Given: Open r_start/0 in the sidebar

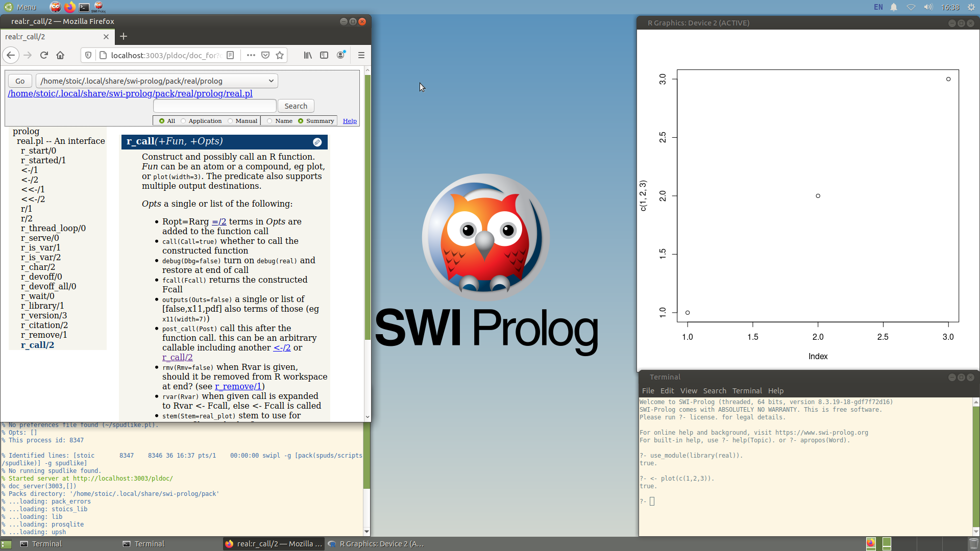Looking at the screenshot, I should 38,151.
